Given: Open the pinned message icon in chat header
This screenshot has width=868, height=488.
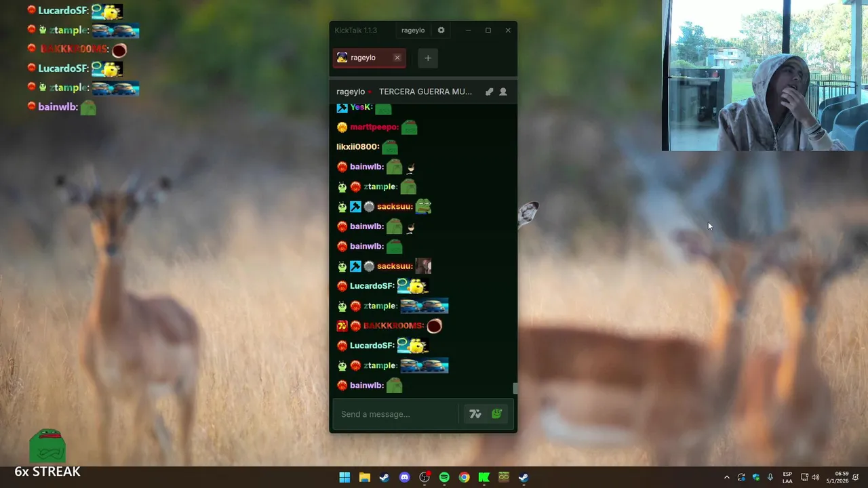Looking at the screenshot, I should (x=489, y=91).
